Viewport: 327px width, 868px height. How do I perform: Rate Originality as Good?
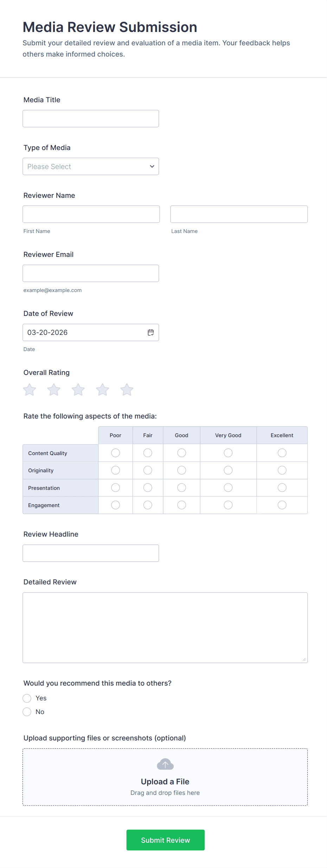click(181, 470)
